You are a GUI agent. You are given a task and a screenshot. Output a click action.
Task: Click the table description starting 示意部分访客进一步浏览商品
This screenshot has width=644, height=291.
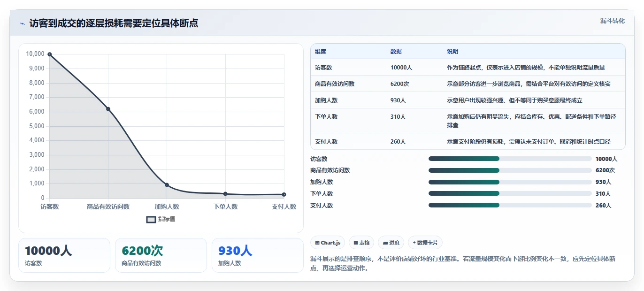coord(529,84)
